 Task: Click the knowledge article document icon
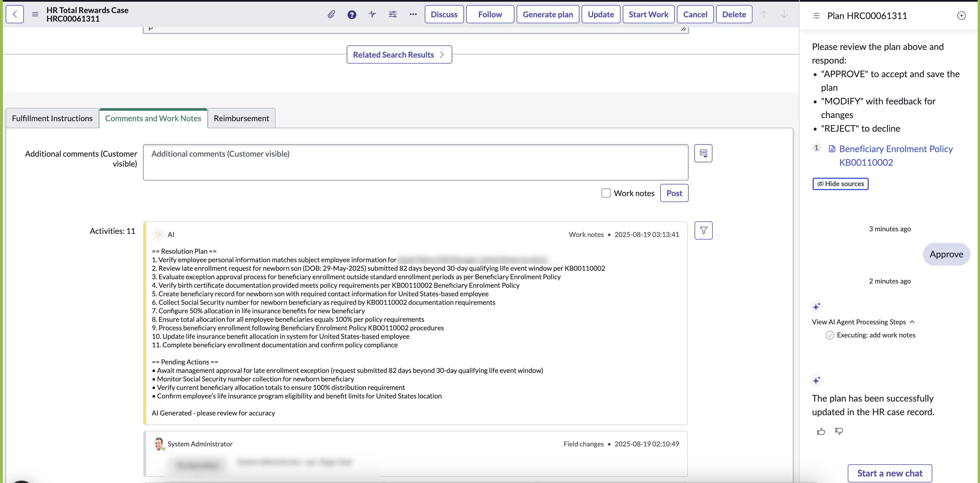click(x=832, y=149)
